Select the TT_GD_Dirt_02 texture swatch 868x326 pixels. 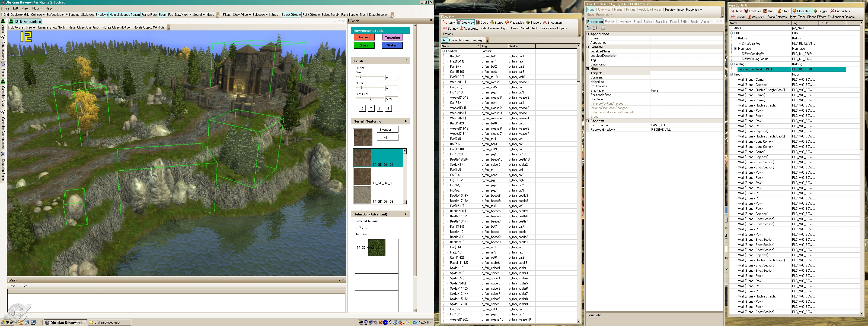coord(363,176)
